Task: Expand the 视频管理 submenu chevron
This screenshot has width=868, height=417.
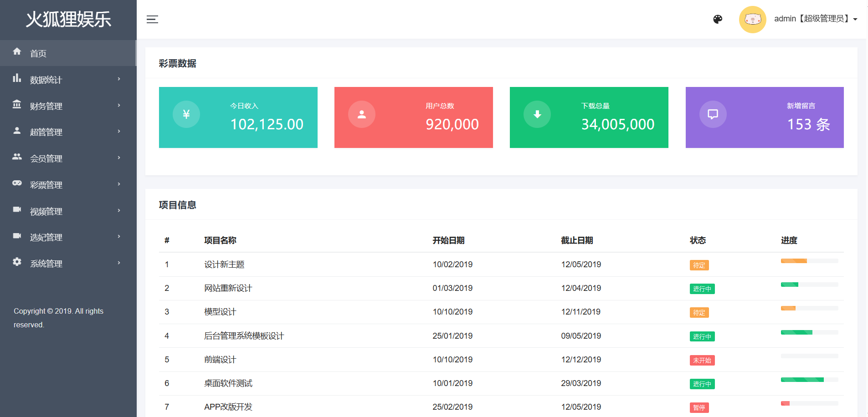Action: coord(119,211)
